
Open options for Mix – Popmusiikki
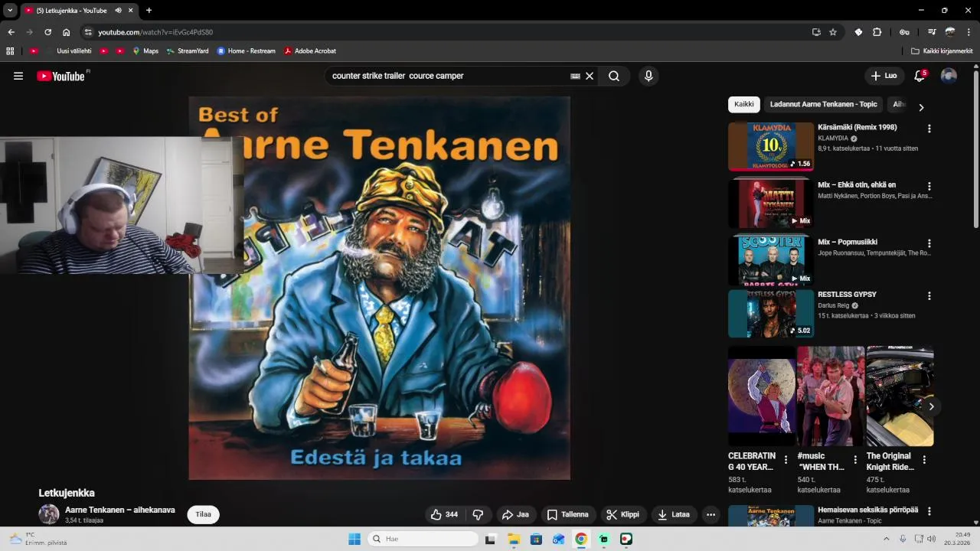929,243
